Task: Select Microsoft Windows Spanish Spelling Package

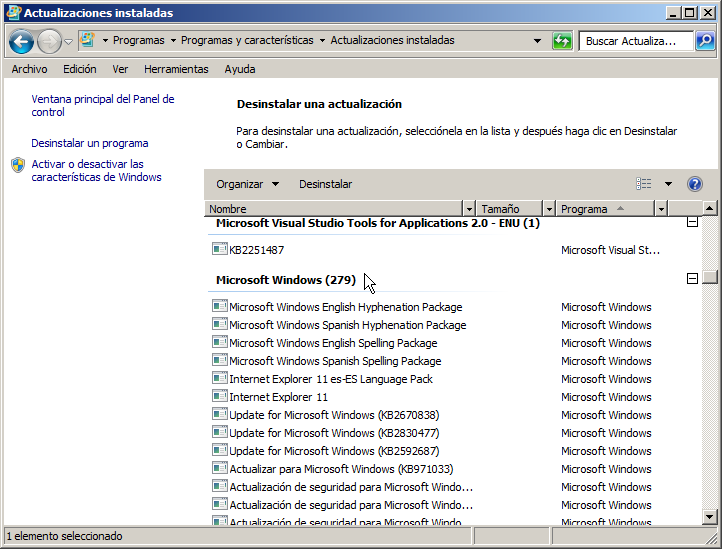Action: [x=335, y=361]
